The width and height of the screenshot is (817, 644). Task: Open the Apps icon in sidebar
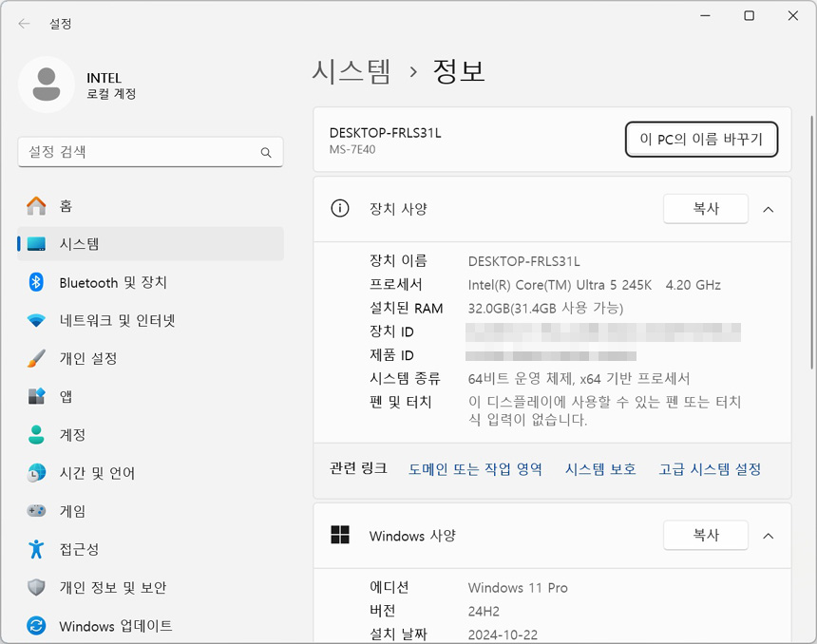(x=36, y=396)
